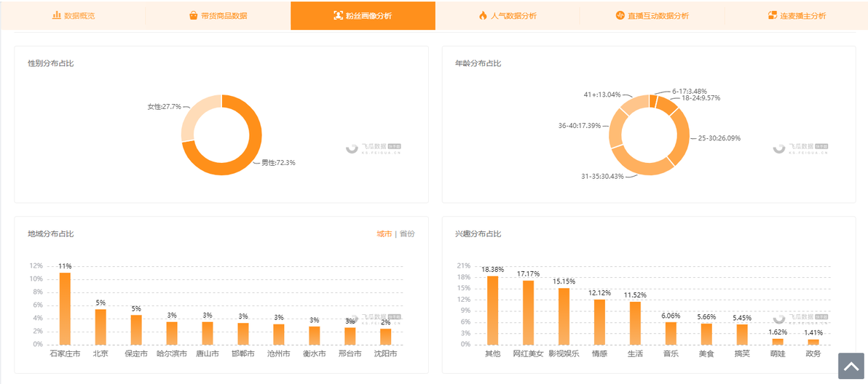
Task: Open the 直播互动数据分析 tab
Action: point(652,15)
